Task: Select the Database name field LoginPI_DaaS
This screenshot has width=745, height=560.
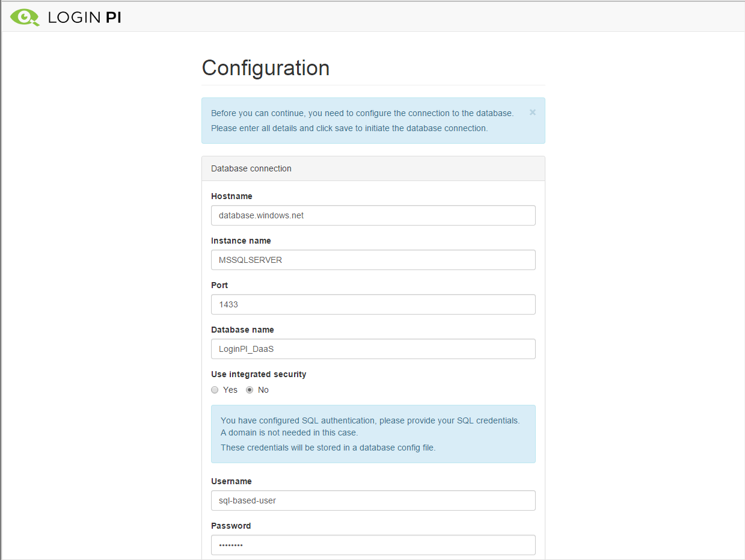Action: pos(373,349)
